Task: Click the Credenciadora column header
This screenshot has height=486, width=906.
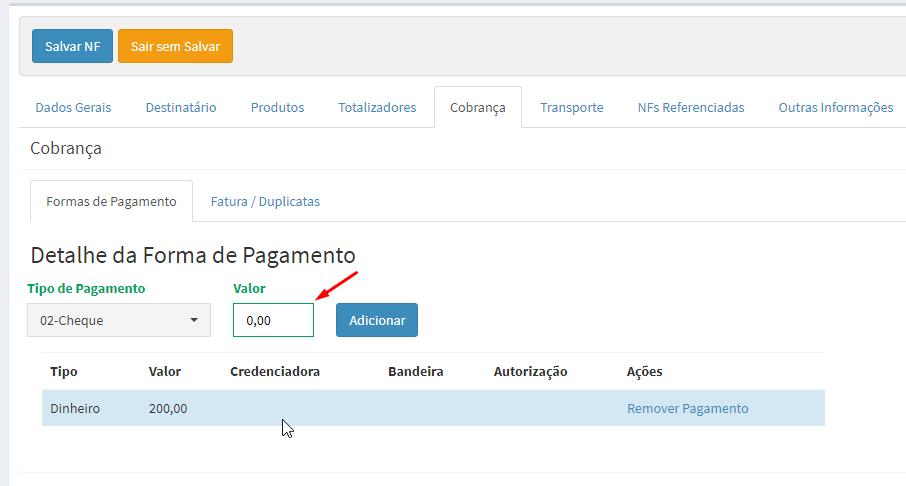Action: point(275,372)
